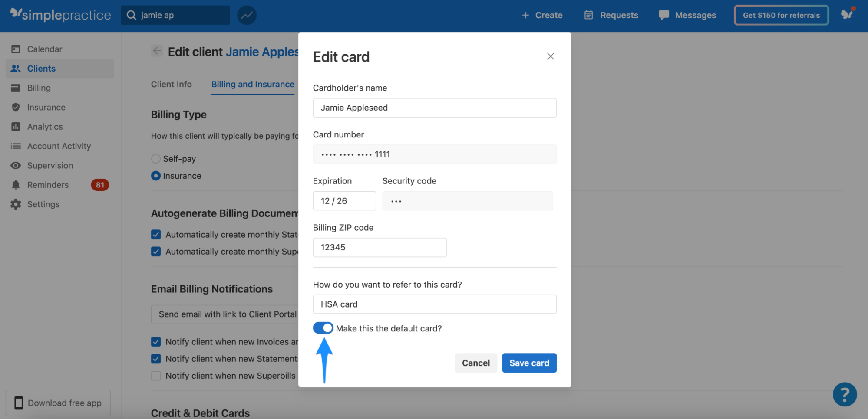Viewport: 868px width, 419px height.
Task: Click the Save card button
Action: point(529,363)
